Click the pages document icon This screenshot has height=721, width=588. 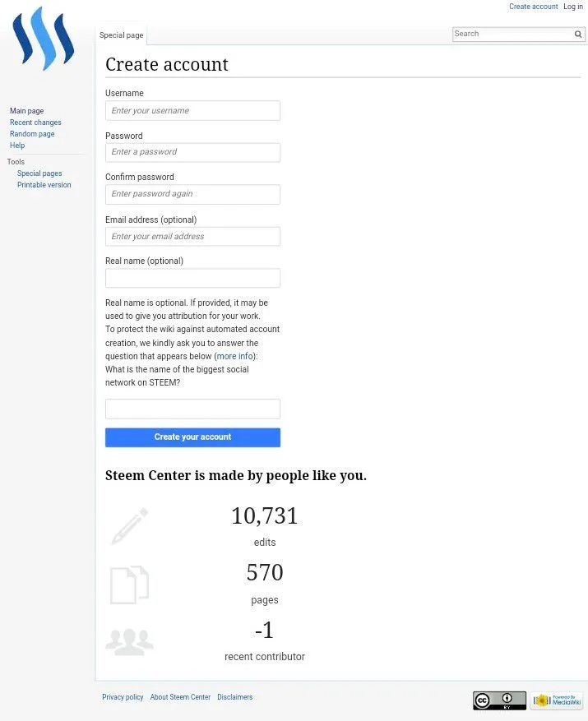click(130, 585)
